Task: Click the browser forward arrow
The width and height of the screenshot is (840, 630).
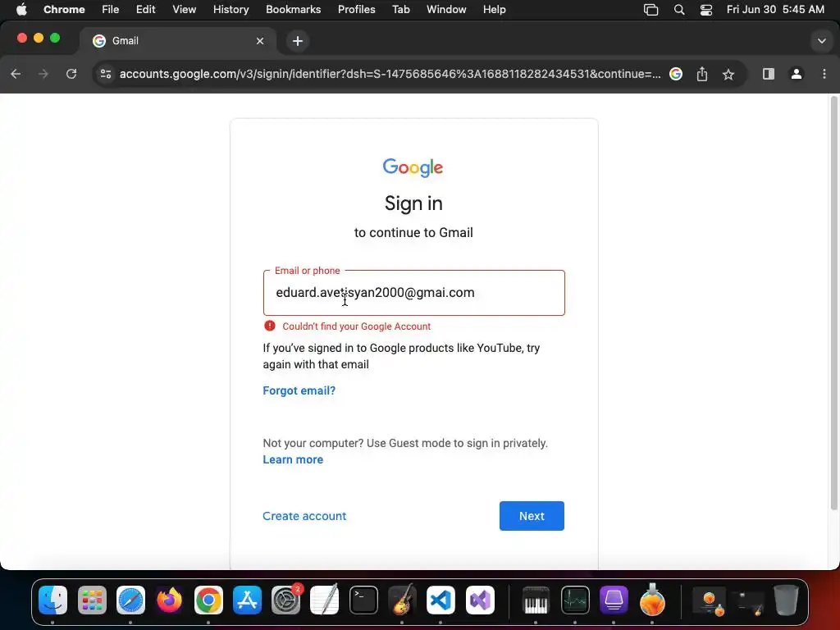Action: (x=43, y=74)
